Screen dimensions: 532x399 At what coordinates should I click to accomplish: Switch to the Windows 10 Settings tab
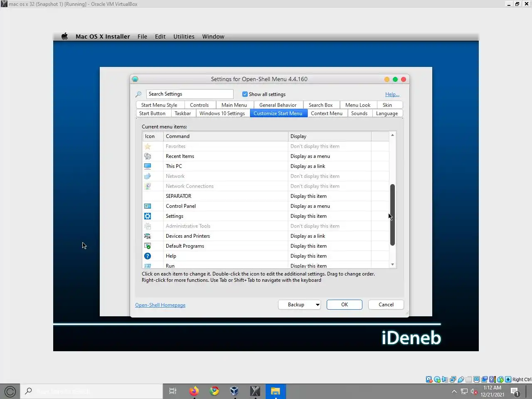(222, 113)
